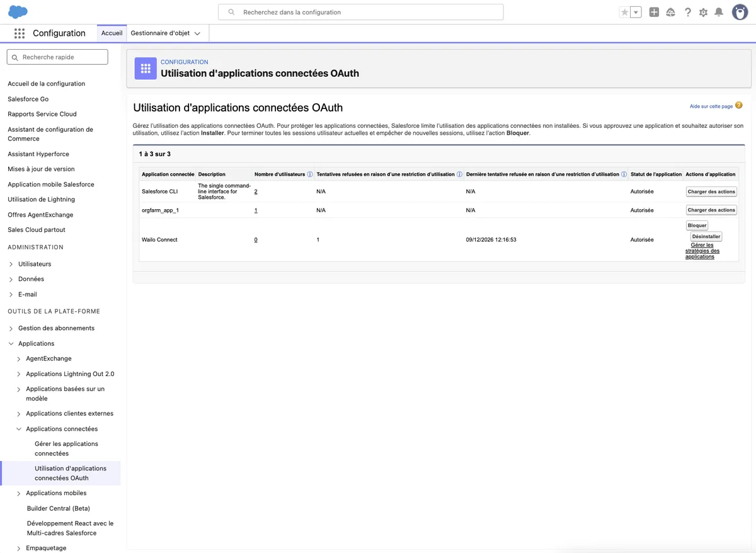Viewport: 756px width, 553px height.
Task: Open the Global Actions plus icon
Action: tap(654, 12)
